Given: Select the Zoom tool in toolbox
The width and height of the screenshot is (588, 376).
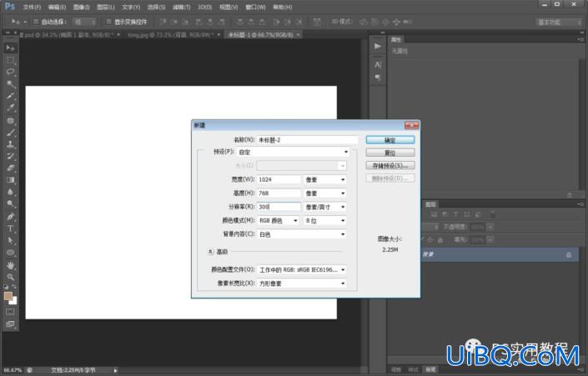Looking at the screenshot, I should click(10, 277).
